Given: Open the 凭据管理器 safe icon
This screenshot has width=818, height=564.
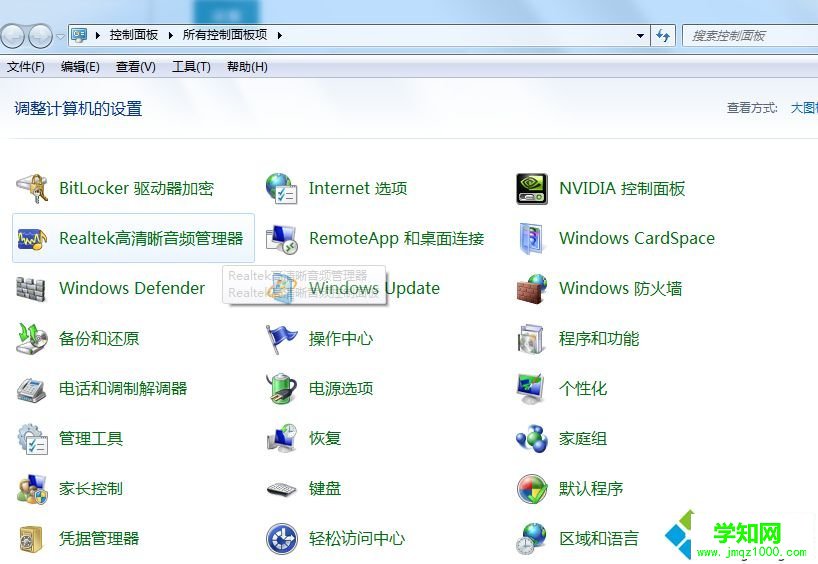Looking at the screenshot, I should point(31,539).
